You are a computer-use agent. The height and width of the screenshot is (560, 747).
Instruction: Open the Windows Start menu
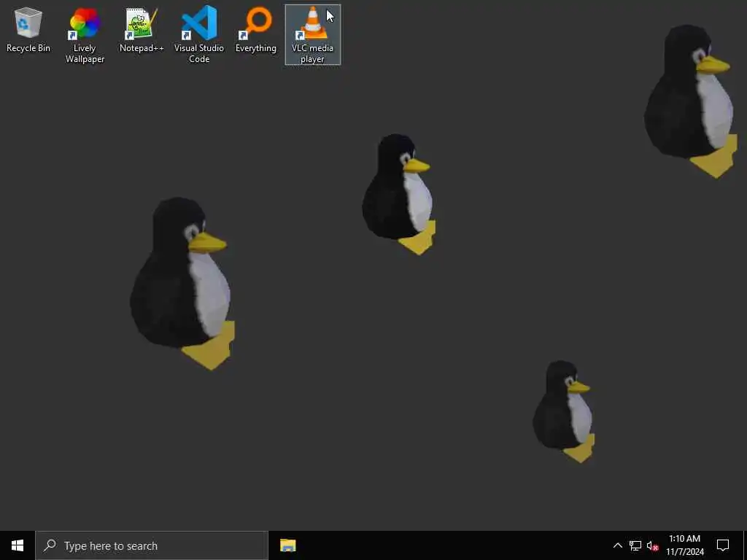coord(18,545)
